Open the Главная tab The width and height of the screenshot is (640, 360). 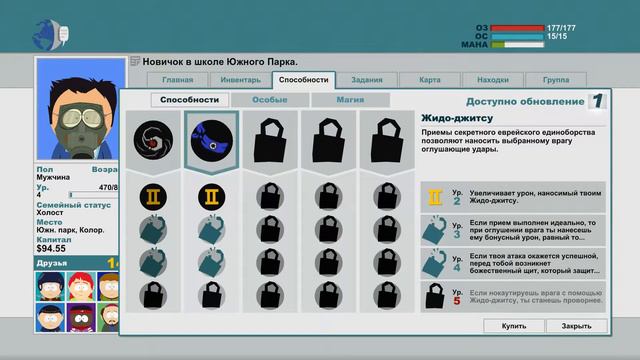point(178,80)
